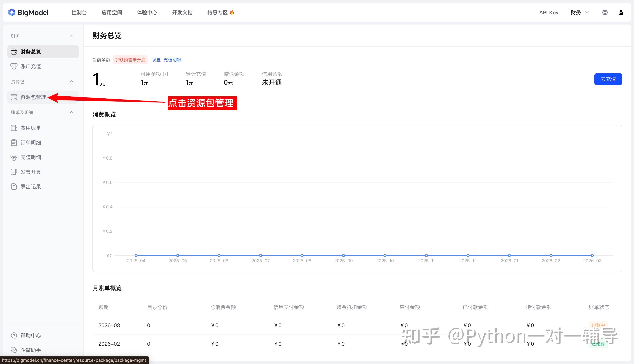Open 开发文档 in the top navigation
This screenshot has width=634, height=364.
182,12
